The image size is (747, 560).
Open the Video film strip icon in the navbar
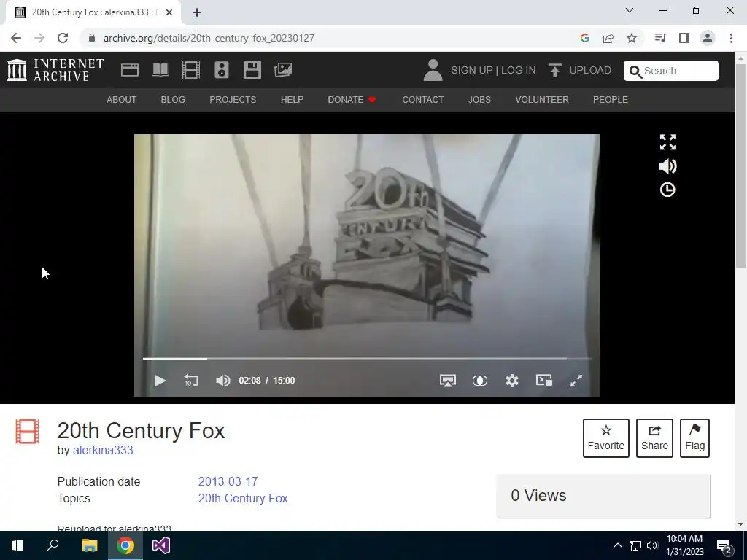pyautogui.click(x=191, y=70)
